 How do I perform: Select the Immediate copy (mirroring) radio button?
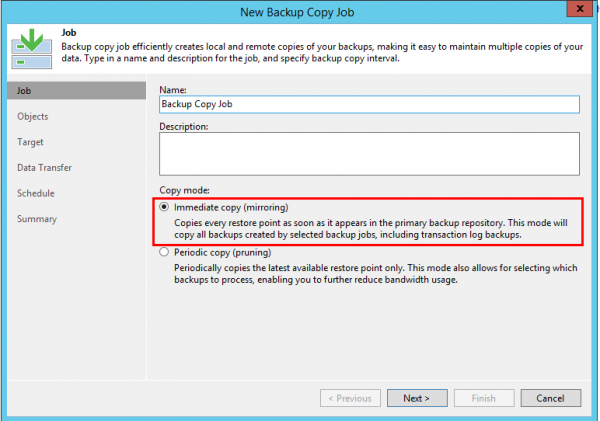[x=165, y=207]
